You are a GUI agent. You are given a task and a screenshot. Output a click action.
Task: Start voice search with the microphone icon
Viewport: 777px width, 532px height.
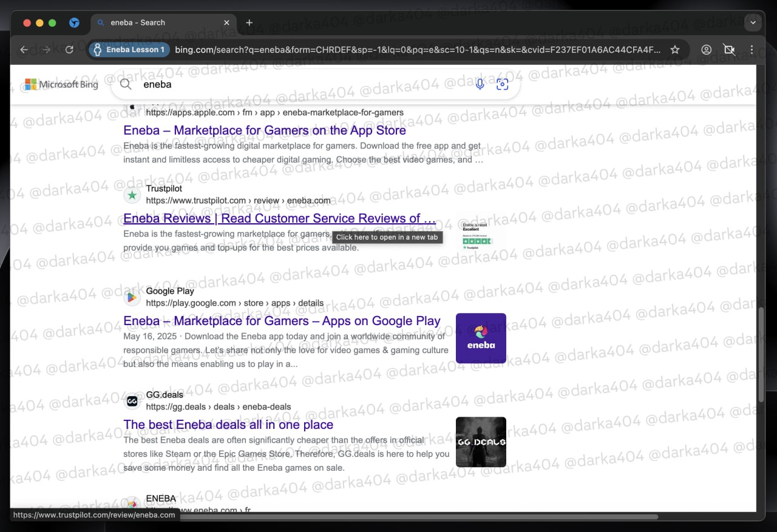[x=480, y=84]
